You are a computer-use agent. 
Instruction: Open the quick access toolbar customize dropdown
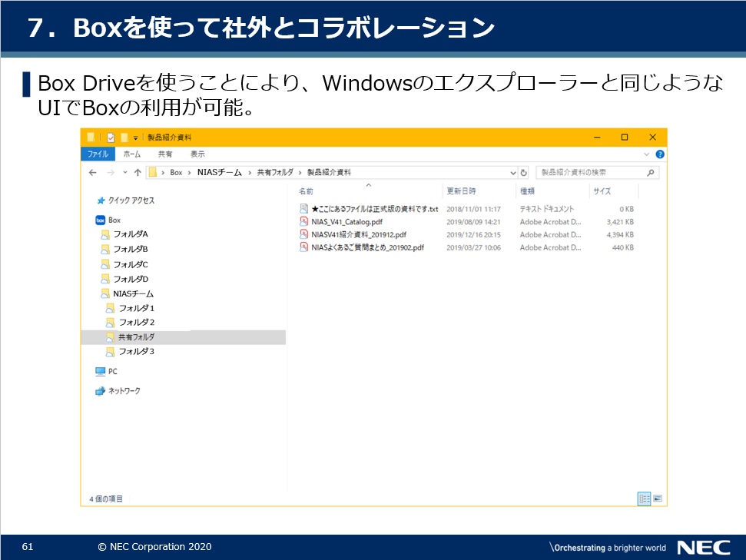tap(135, 138)
